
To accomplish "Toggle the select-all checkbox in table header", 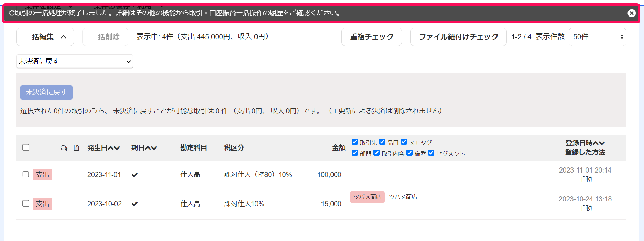I will [26, 147].
